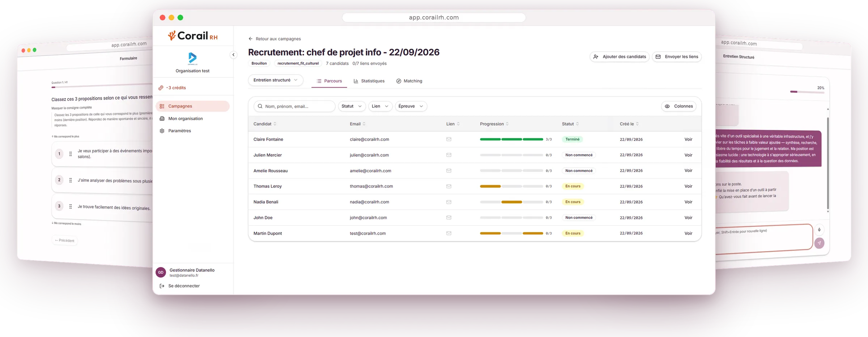Open Mon organisation in the sidebar
868x337 pixels.
coord(192,118)
